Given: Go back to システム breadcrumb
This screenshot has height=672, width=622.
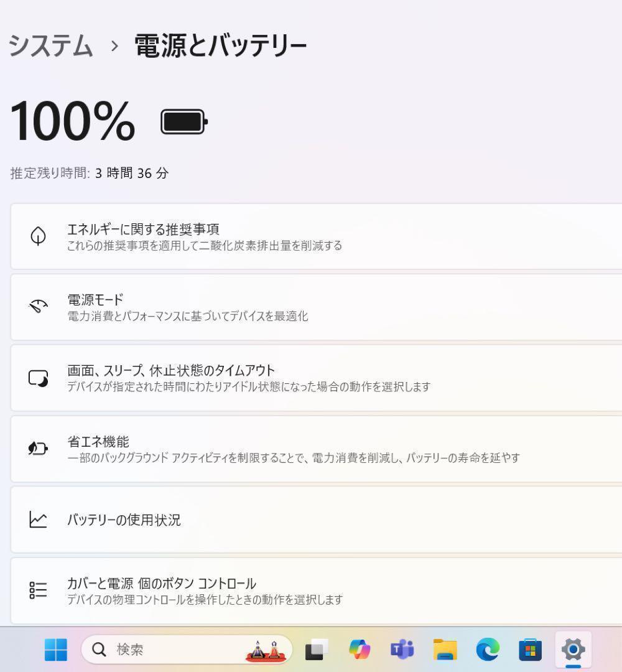Looking at the screenshot, I should (50, 45).
